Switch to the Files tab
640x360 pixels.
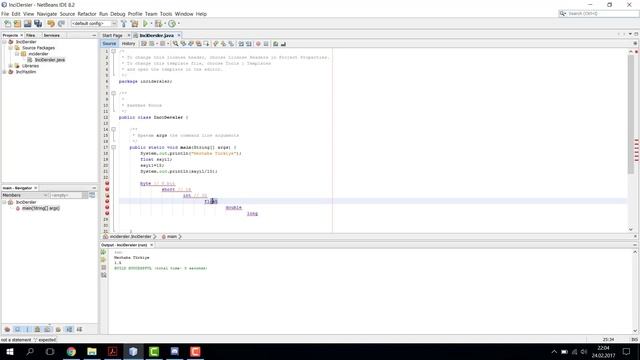(31, 36)
